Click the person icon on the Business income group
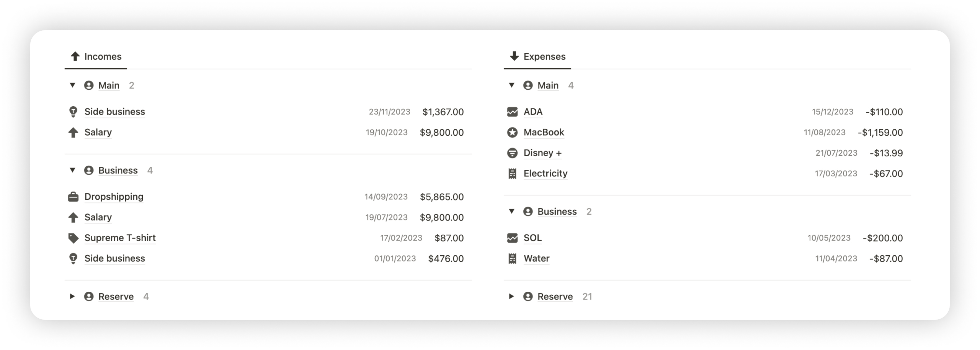 [x=89, y=170]
